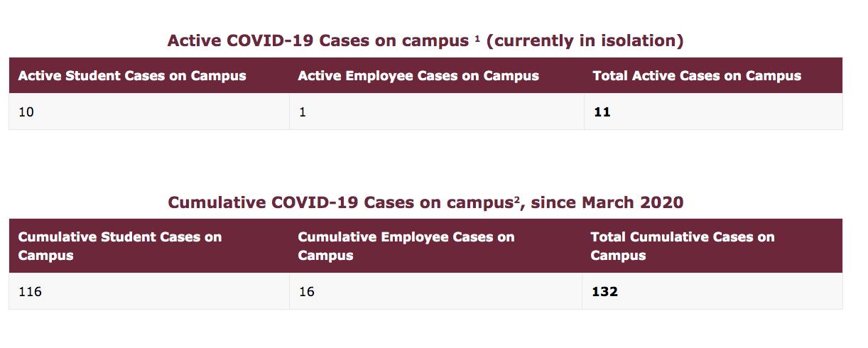Click the Cumulative COVID-19 Cases on campus heading
Image resolution: width=868 pixels, height=348 pixels.
coord(341,203)
